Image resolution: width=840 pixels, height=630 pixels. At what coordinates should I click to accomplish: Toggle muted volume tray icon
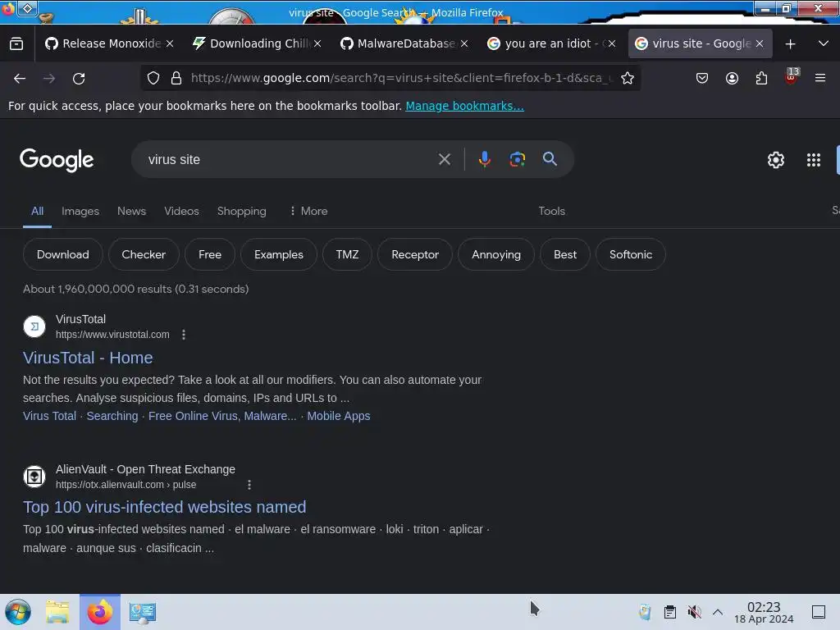pos(694,612)
